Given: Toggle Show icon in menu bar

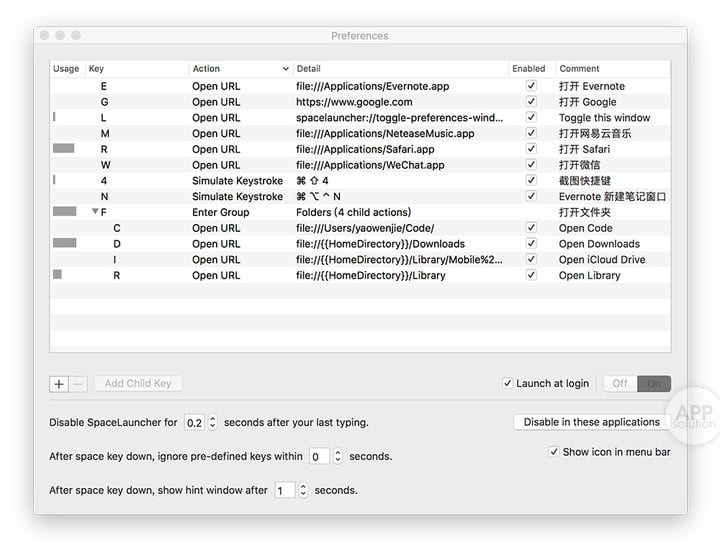Looking at the screenshot, I should coord(554,452).
